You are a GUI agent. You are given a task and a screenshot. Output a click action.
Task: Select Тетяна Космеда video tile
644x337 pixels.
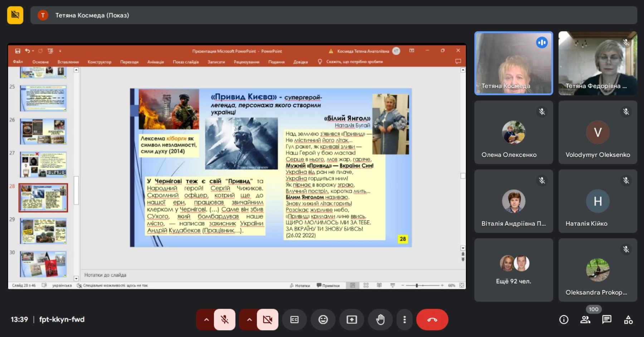pyautogui.click(x=514, y=63)
